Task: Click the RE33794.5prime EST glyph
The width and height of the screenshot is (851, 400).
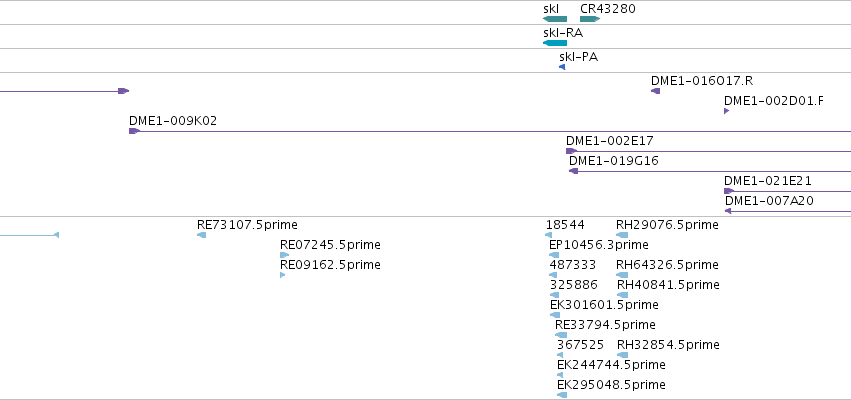Action: coord(561,335)
